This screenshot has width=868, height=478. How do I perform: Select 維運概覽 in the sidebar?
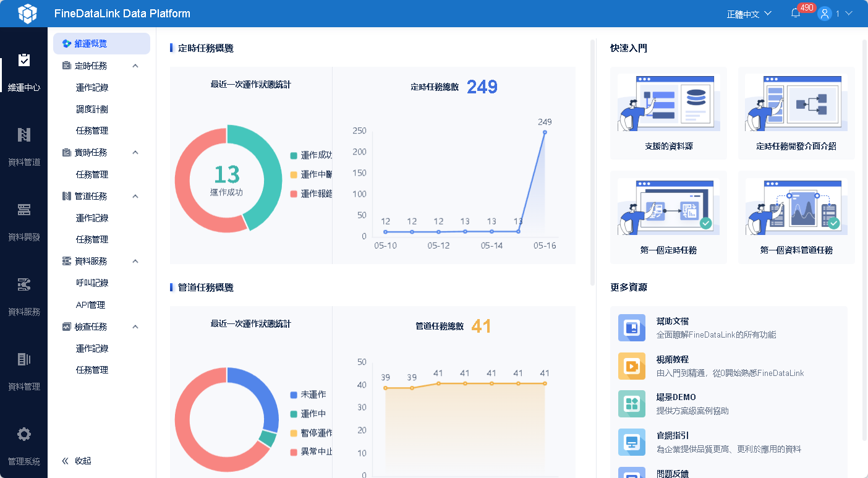[x=101, y=44]
